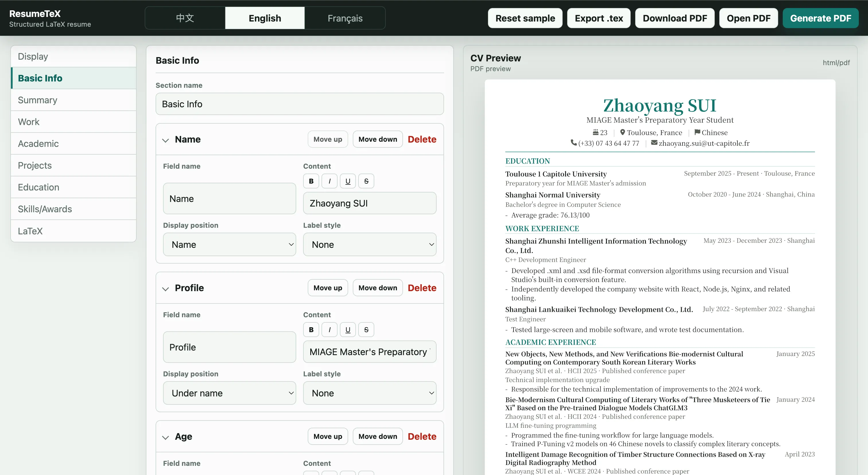868x475 pixels.
Task: Go to the Work sidebar section
Action: (x=73, y=122)
